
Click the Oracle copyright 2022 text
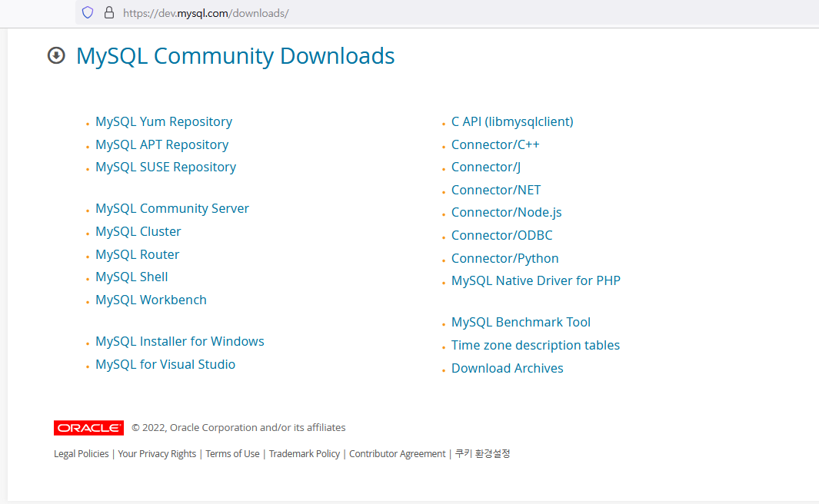[238, 427]
